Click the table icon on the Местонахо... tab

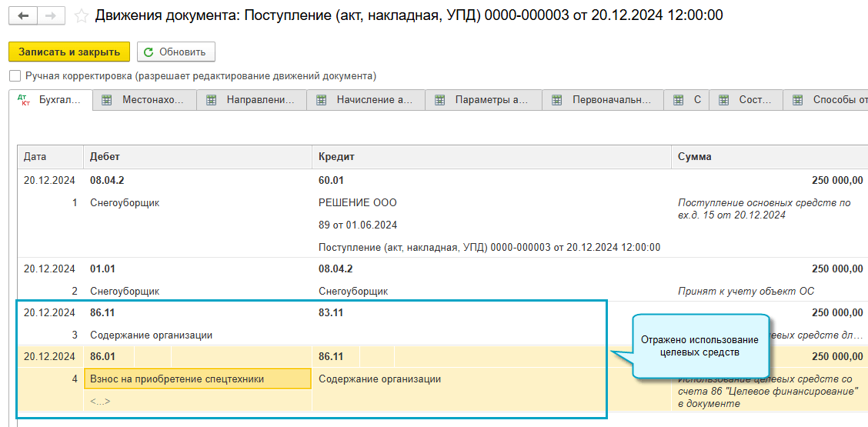tap(107, 100)
